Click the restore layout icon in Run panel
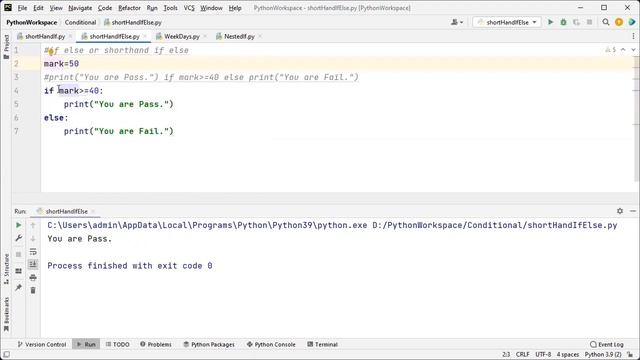The image size is (640, 360). click(18, 271)
